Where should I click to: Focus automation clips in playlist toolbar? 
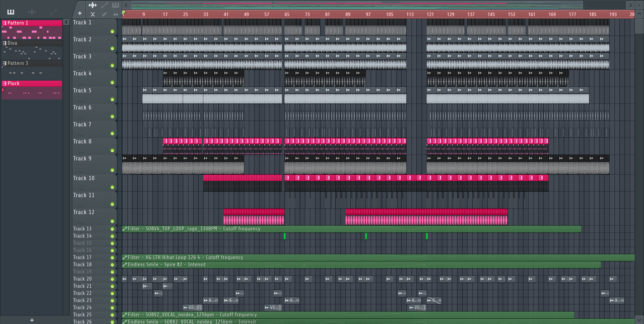point(104,5)
